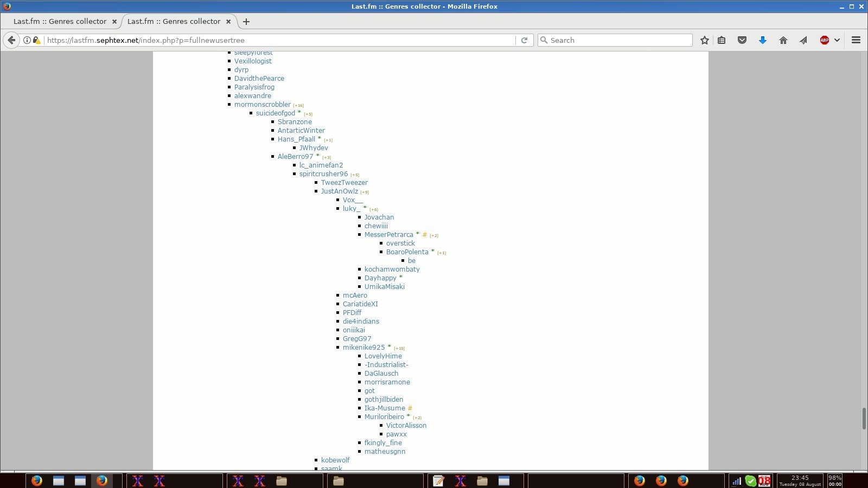This screenshot has height=488, width=868.
Task: Open the Downloads arrow icon
Action: point(762,40)
